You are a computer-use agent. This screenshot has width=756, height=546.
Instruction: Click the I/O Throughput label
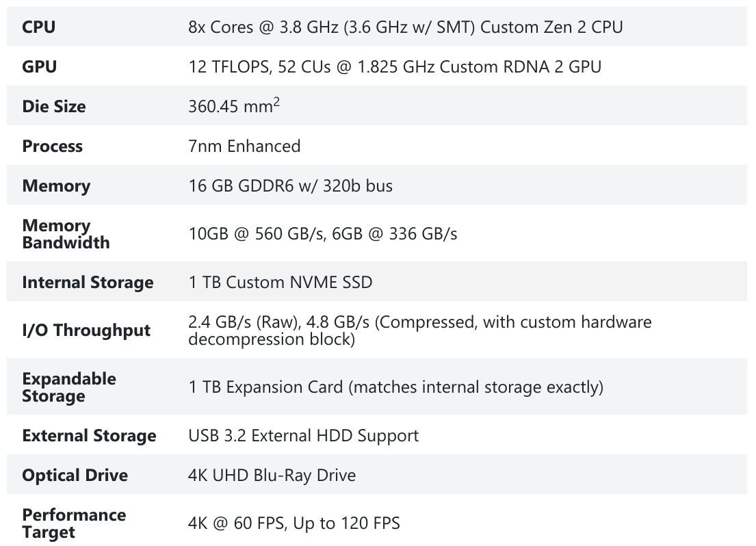(86, 330)
